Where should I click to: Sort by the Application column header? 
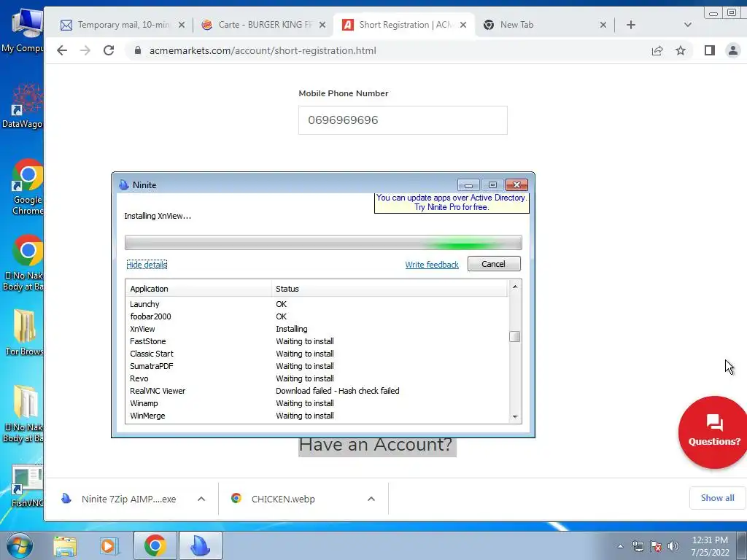pos(198,289)
